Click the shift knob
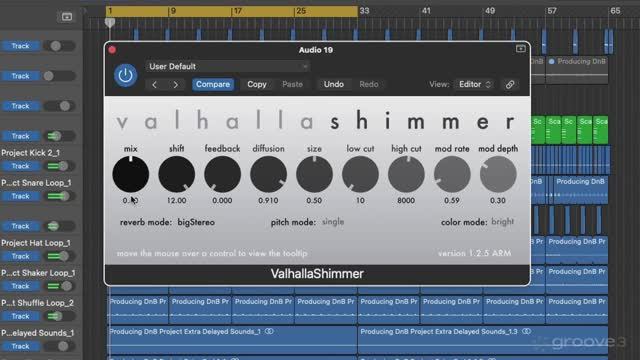Screen dimensions: 640x360 (176, 174)
